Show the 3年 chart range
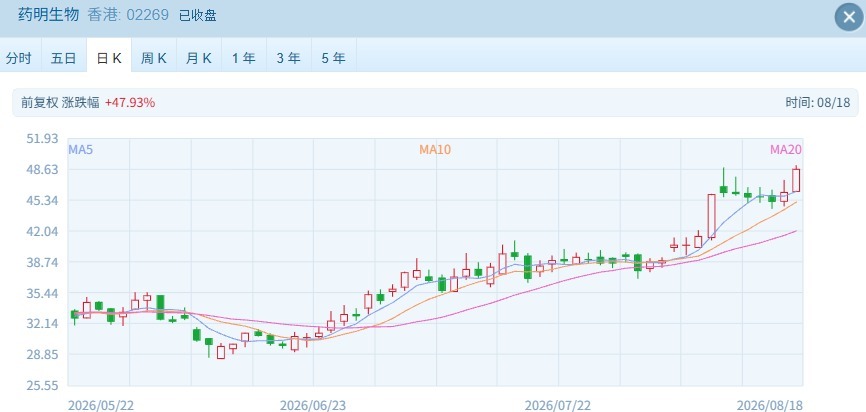This screenshot has width=866, height=412. 289,58
